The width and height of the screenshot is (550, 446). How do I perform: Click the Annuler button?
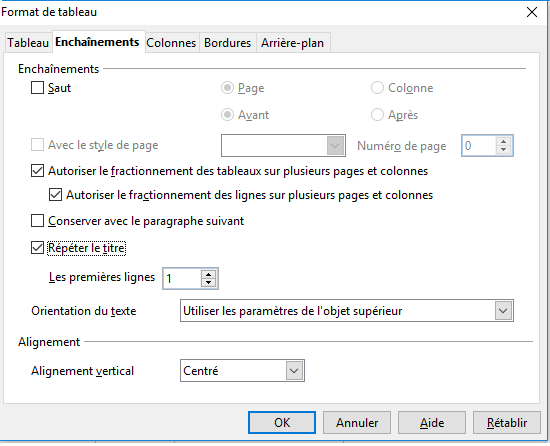point(357,423)
